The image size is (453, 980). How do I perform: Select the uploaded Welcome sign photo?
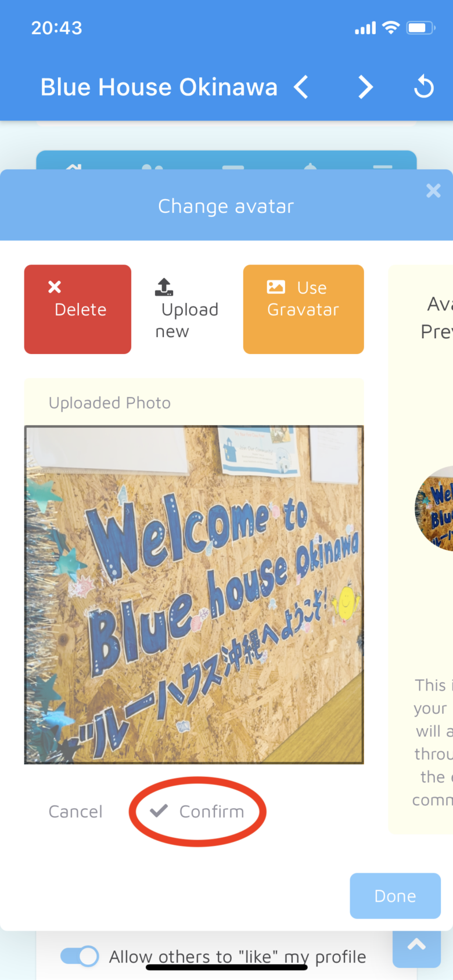tap(194, 595)
